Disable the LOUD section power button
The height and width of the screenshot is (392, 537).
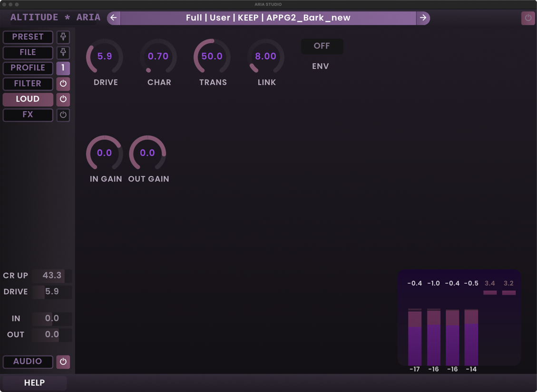pyautogui.click(x=63, y=99)
